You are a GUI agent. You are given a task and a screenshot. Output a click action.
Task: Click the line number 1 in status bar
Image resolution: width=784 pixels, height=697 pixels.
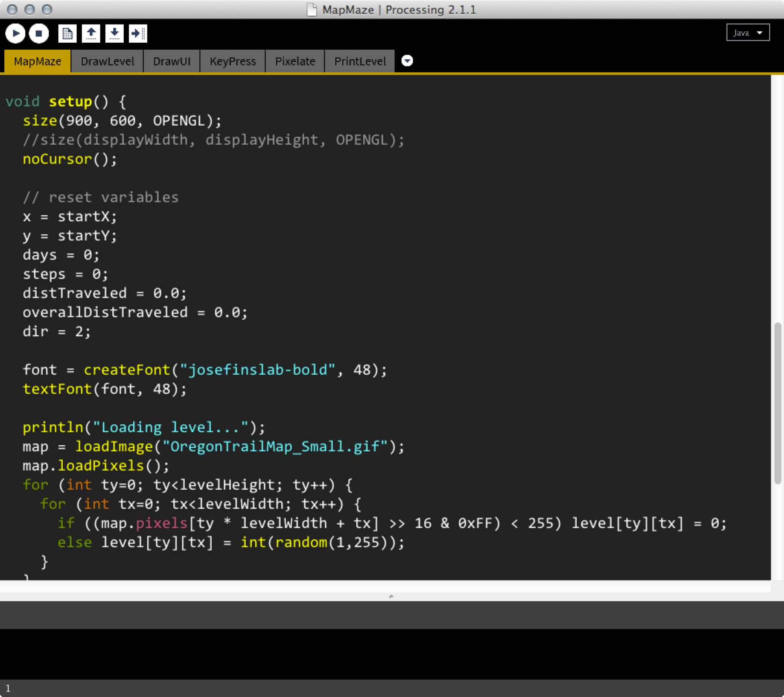pyautogui.click(x=8, y=688)
